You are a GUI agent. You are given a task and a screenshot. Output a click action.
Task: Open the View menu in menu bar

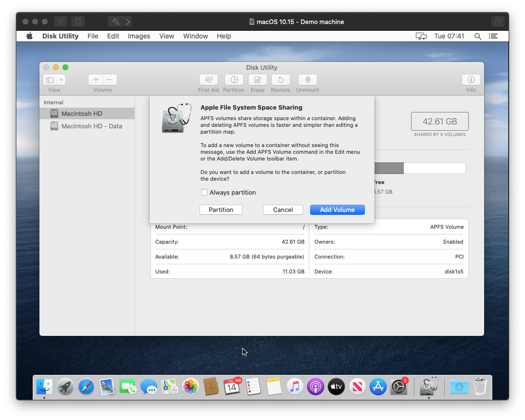point(166,36)
